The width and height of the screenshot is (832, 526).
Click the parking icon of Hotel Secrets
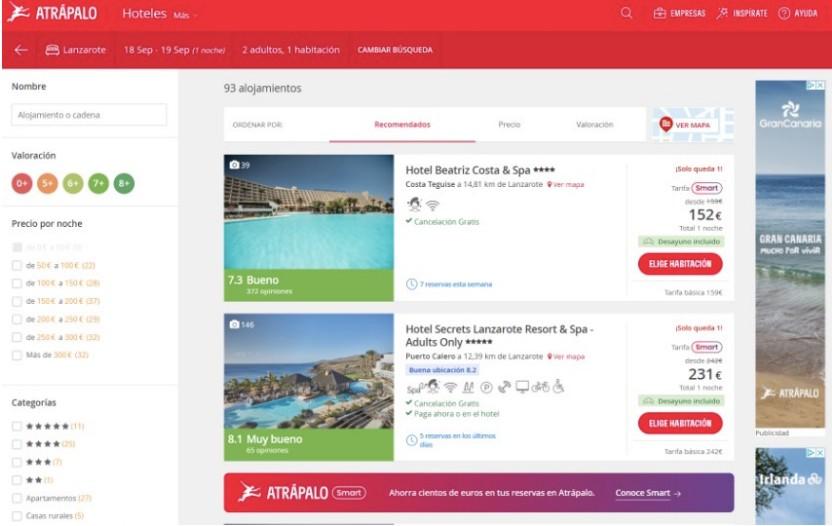pyautogui.click(x=487, y=387)
